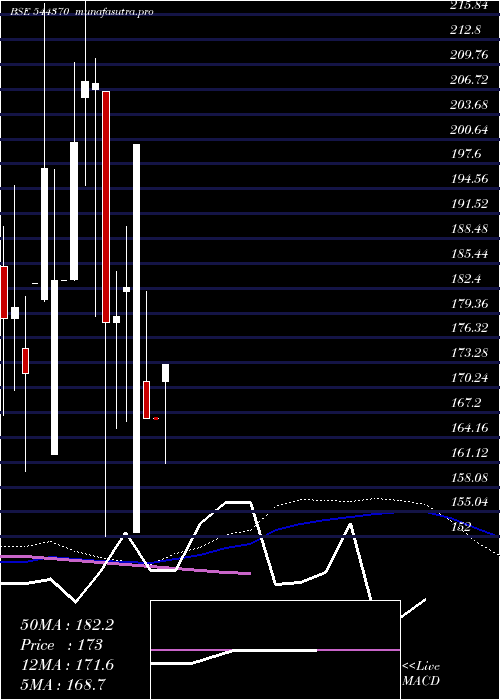Click the Price : 173 readout

click(62, 645)
